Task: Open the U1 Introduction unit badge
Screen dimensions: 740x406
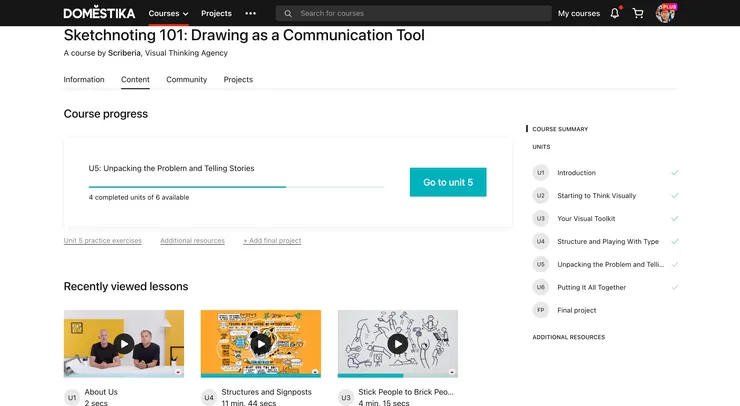Action: click(541, 173)
